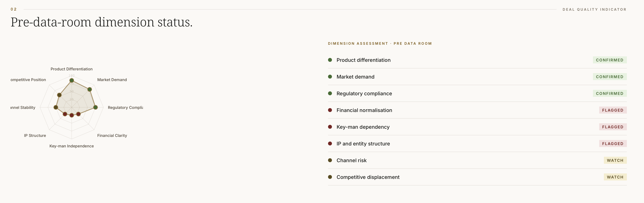
Task: Click the WATCH badge for Channel risk
Action: click(x=615, y=160)
